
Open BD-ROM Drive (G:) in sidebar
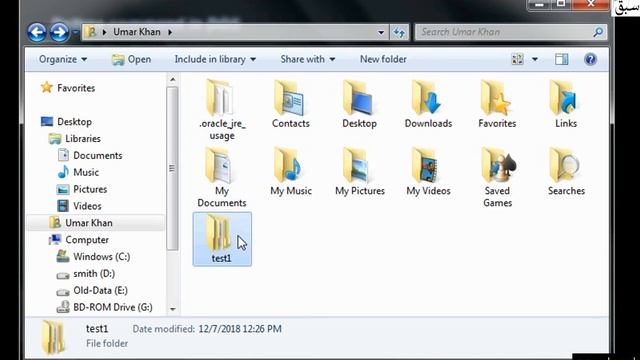click(x=113, y=308)
